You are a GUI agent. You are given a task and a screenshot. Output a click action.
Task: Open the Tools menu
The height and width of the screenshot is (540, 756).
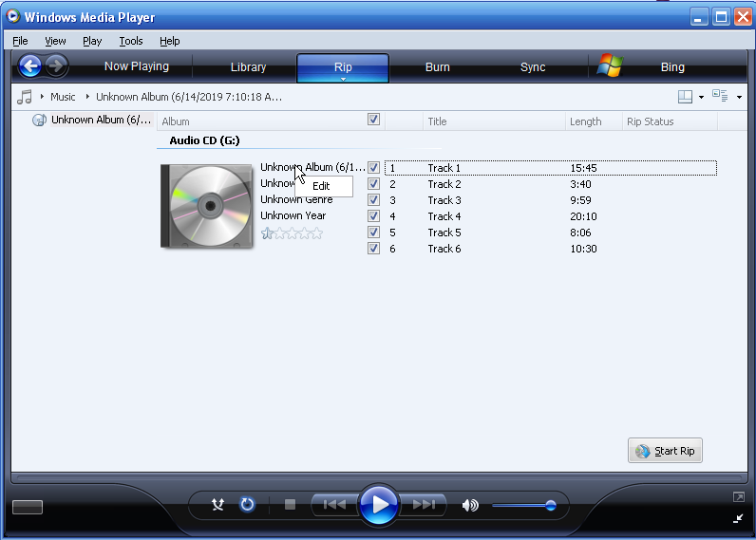tap(131, 41)
